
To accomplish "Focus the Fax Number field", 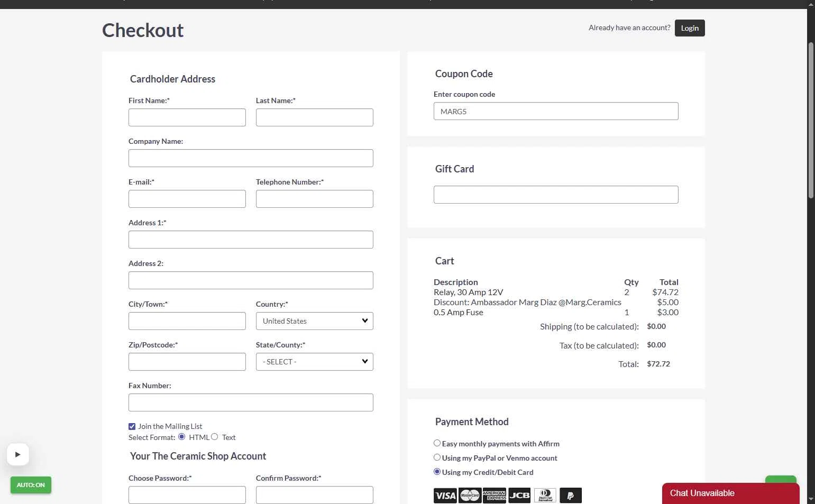I will tap(251, 402).
